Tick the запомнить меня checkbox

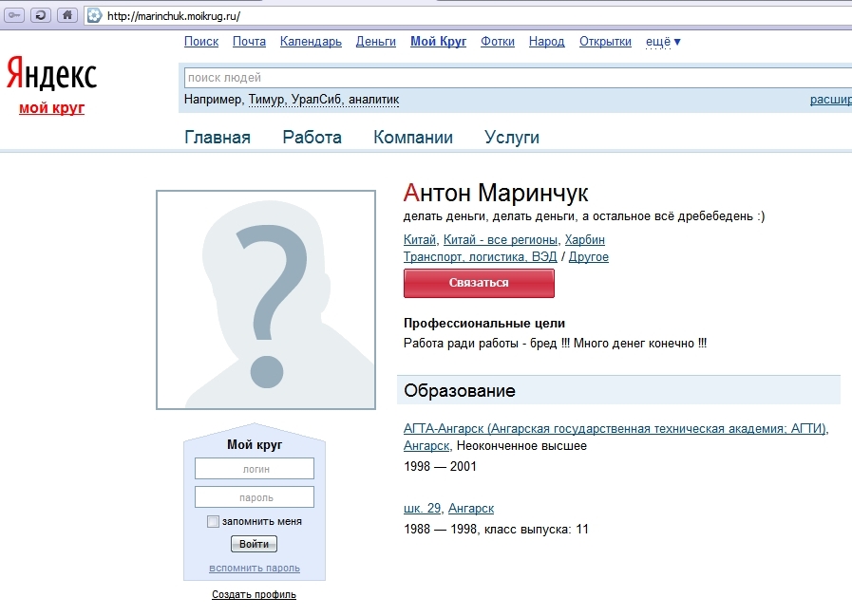tap(213, 521)
